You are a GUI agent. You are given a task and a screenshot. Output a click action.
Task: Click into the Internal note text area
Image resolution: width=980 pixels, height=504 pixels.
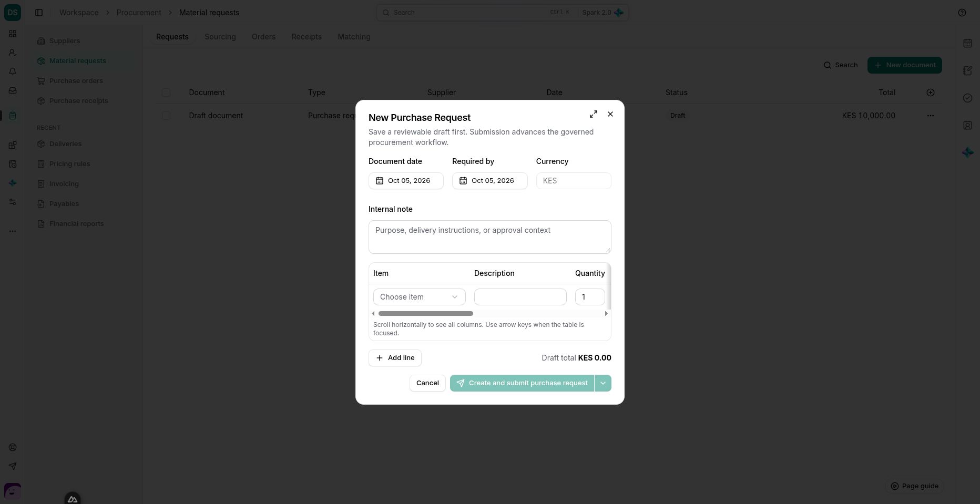490,237
